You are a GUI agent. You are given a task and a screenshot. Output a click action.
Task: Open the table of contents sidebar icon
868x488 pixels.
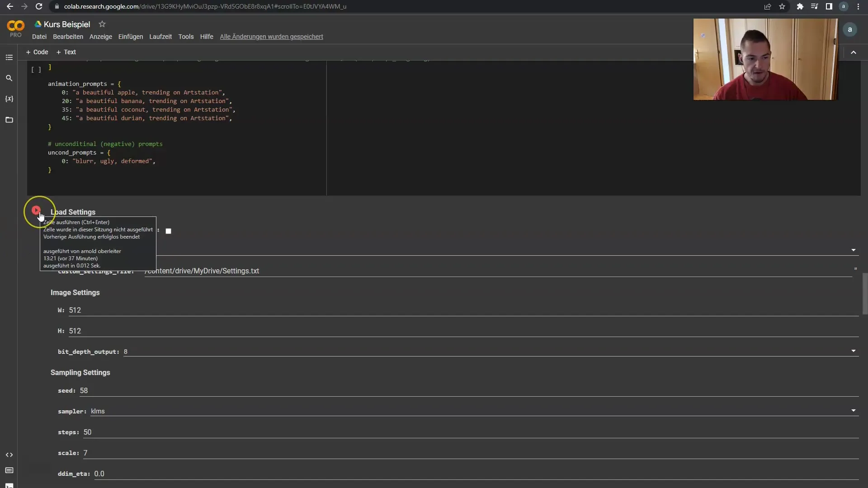[x=9, y=57]
